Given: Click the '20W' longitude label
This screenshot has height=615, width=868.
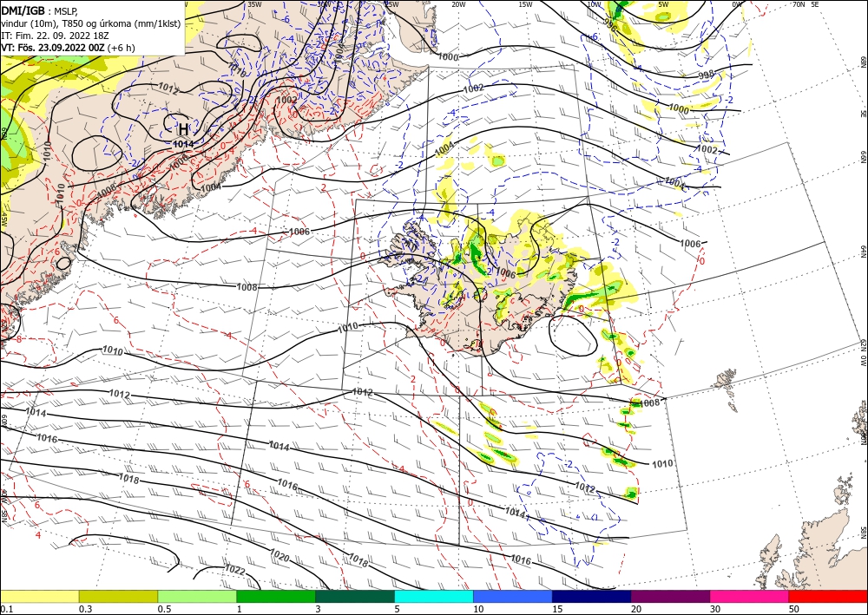Looking at the screenshot, I should pos(457,4).
